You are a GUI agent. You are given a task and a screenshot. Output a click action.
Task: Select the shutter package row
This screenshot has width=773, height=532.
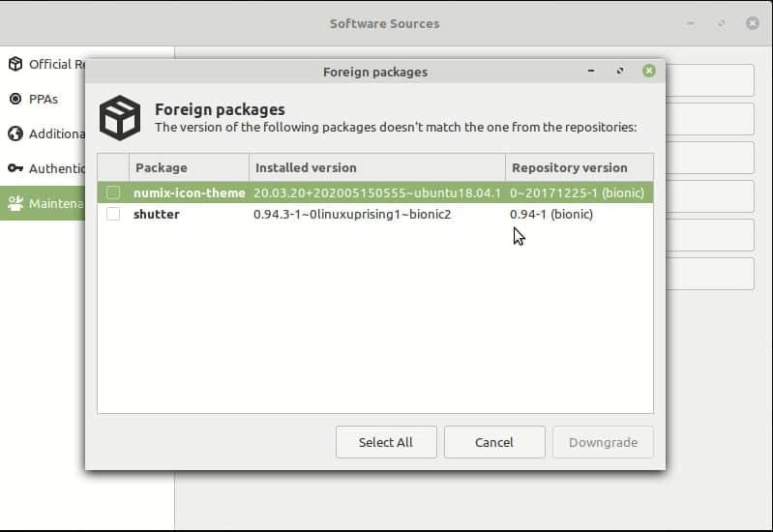375,214
